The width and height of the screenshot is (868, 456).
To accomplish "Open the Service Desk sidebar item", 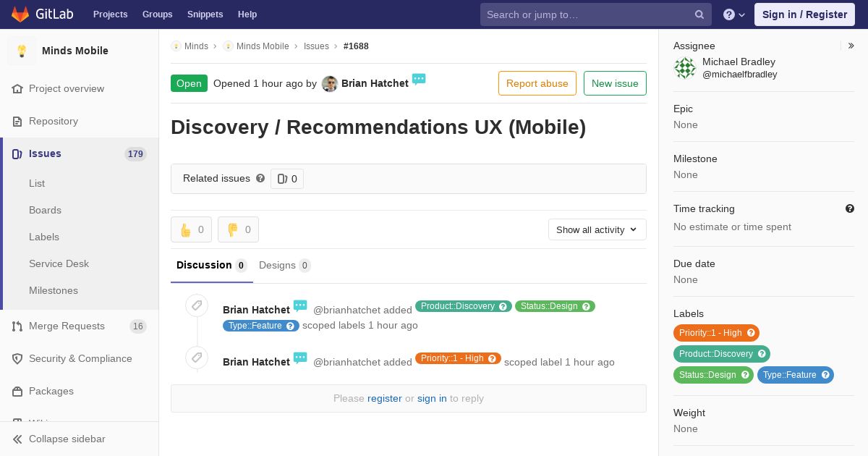I will click(x=59, y=263).
